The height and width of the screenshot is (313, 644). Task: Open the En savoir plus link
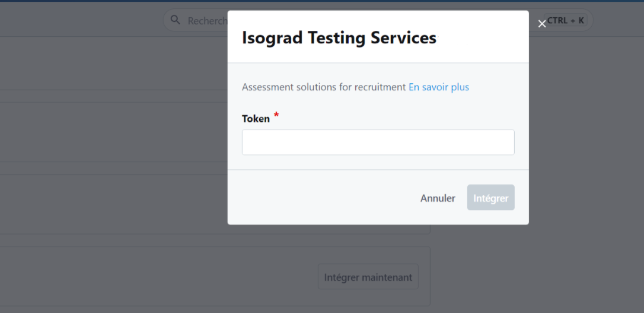pyautogui.click(x=439, y=87)
